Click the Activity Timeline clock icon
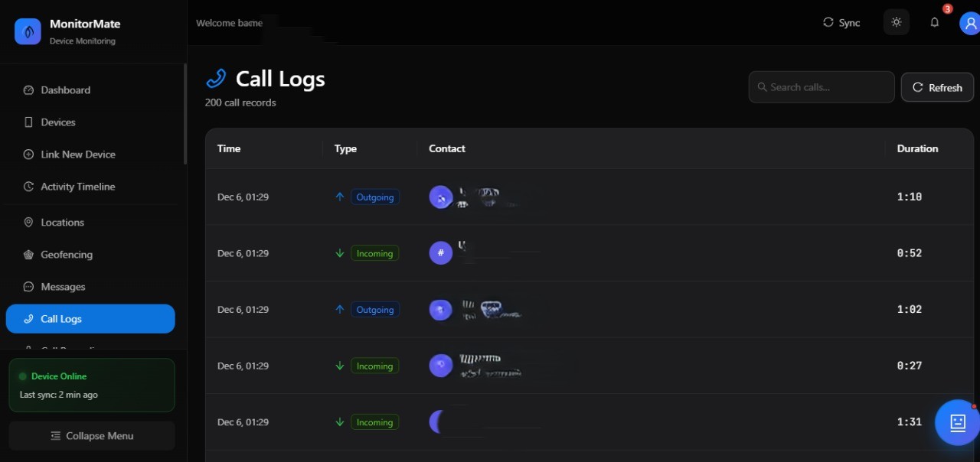Screen dimensions: 980x462 (x=28, y=186)
